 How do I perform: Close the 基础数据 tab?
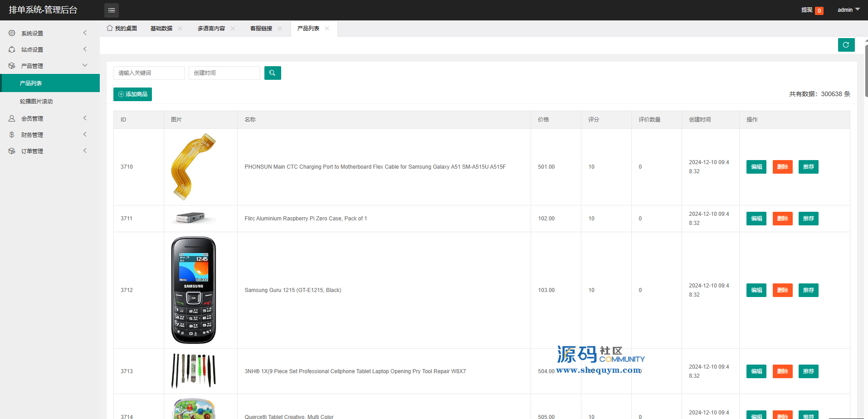click(180, 29)
